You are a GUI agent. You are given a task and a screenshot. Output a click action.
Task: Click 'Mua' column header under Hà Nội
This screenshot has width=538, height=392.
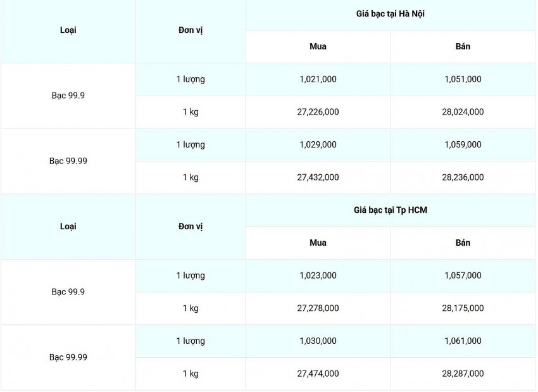318,46
